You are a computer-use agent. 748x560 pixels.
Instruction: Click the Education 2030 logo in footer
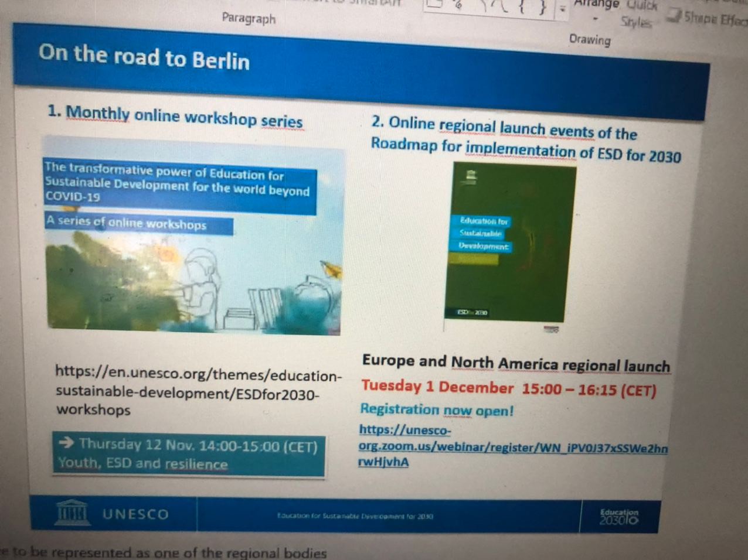[x=618, y=517]
